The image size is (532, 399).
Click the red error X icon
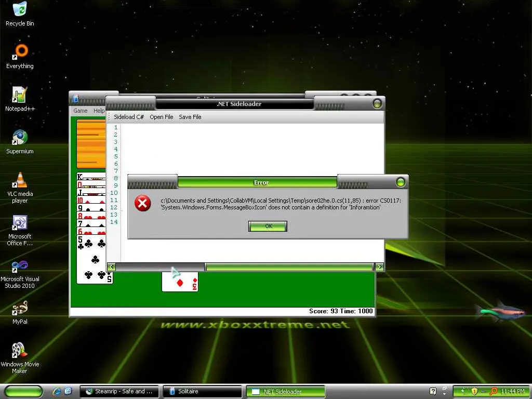coord(142,203)
